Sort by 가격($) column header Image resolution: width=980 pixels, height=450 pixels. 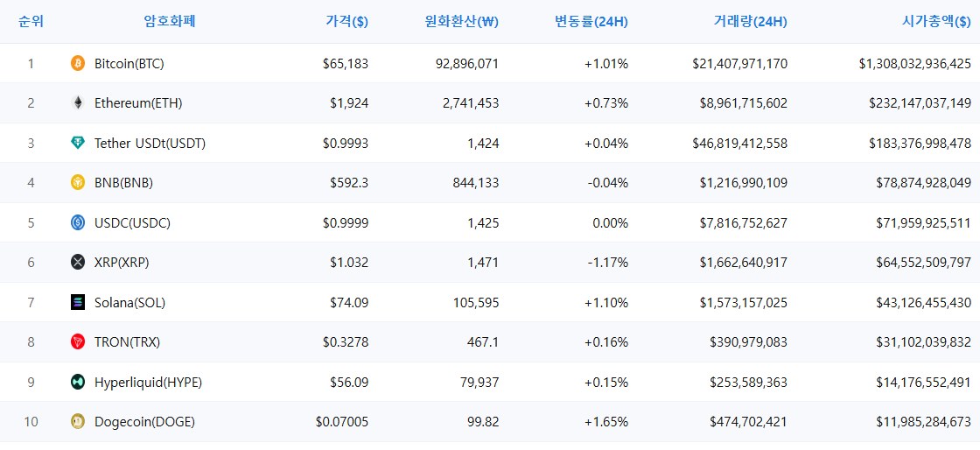[346, 22]
